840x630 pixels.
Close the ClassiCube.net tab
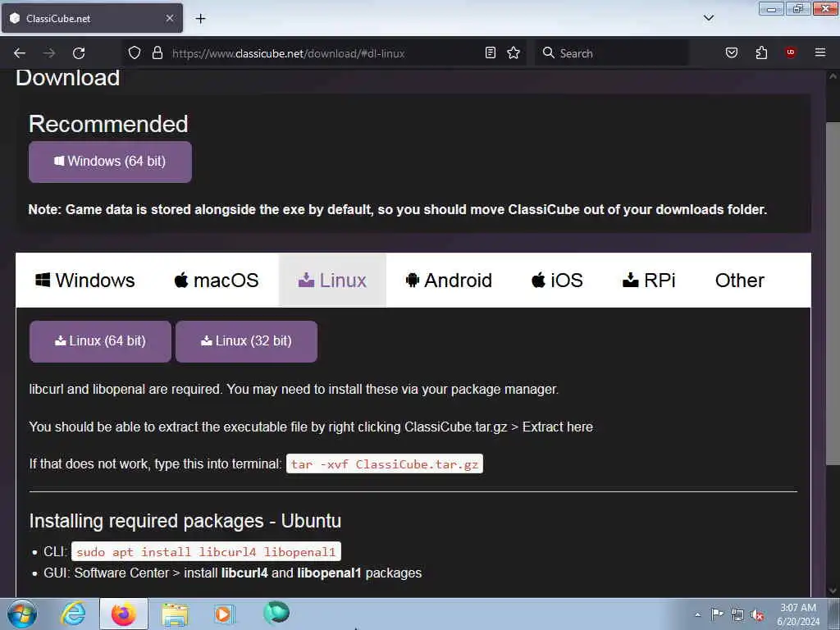point(169,18)
